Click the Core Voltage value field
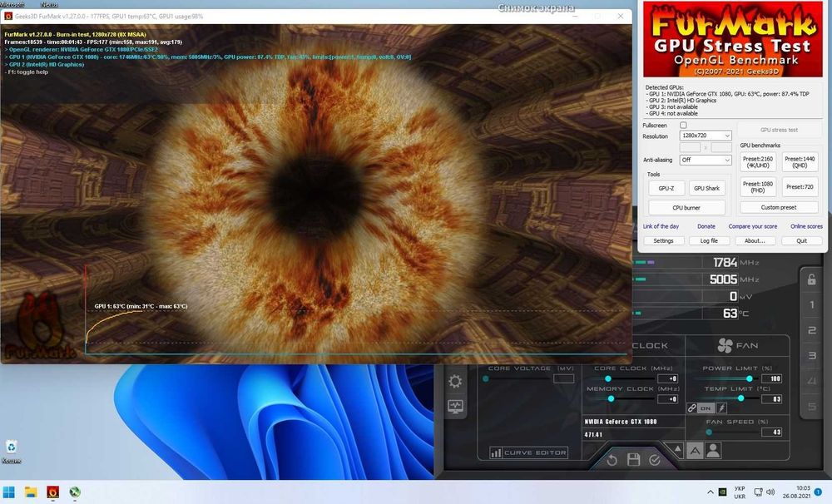 point(563,378)
